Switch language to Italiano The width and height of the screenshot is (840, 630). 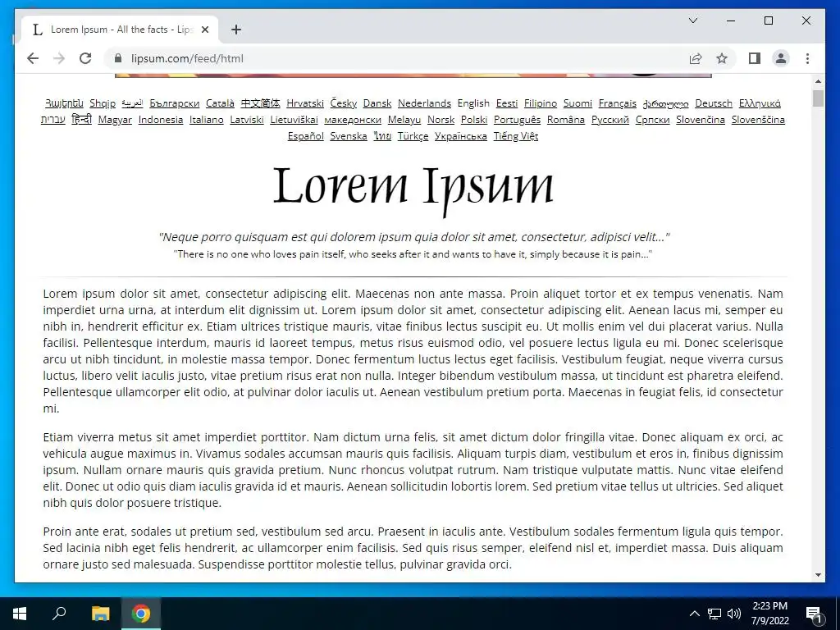206,120
